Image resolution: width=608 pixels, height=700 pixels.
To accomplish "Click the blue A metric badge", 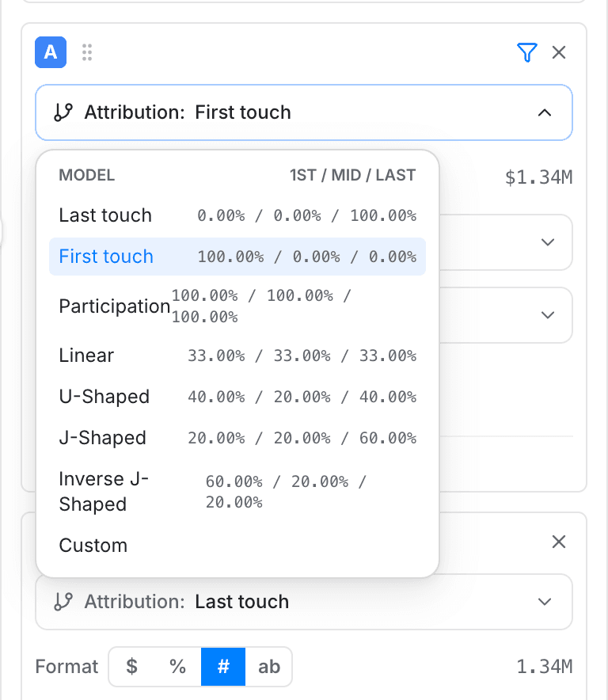I will pos(51,52).
